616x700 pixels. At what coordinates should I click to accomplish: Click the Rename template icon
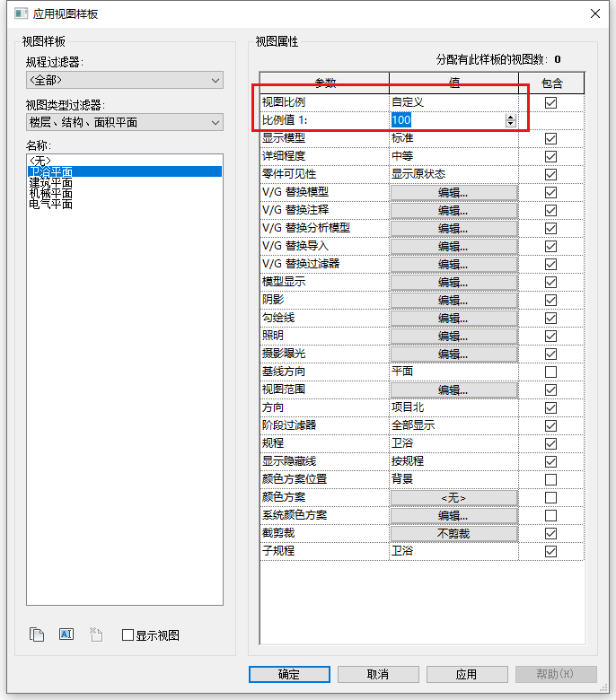[x=66, y=634]
